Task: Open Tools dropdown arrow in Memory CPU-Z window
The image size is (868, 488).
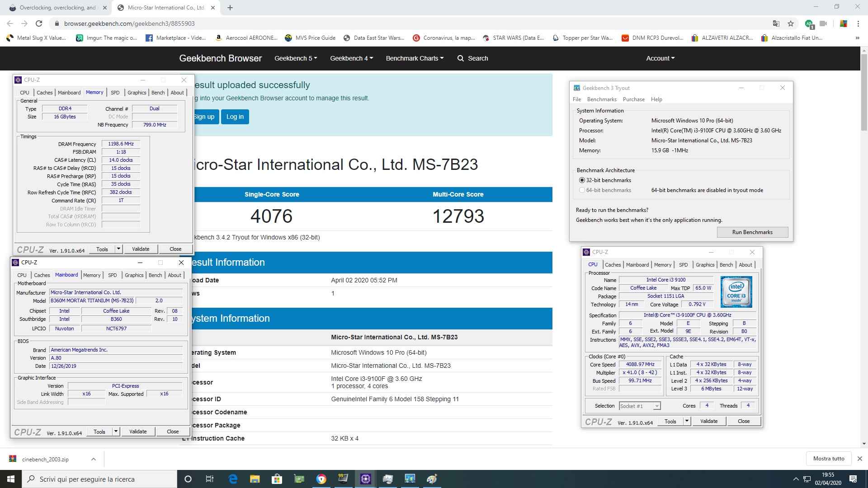Action: pos(118,249)
